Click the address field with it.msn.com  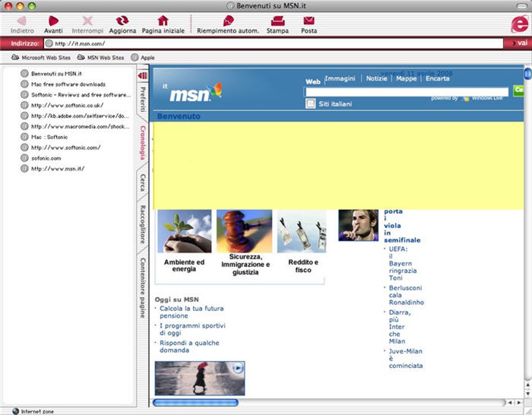point(273,43)
